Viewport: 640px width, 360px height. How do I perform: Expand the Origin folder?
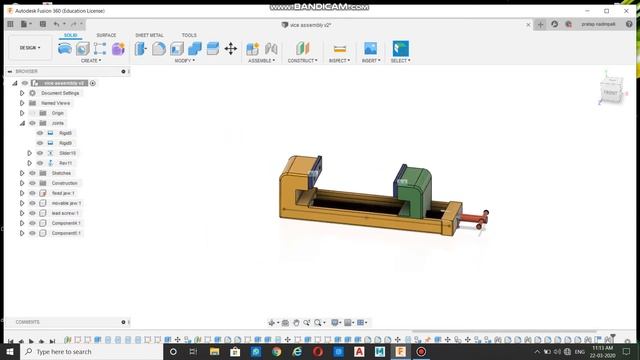click(22, 113)
